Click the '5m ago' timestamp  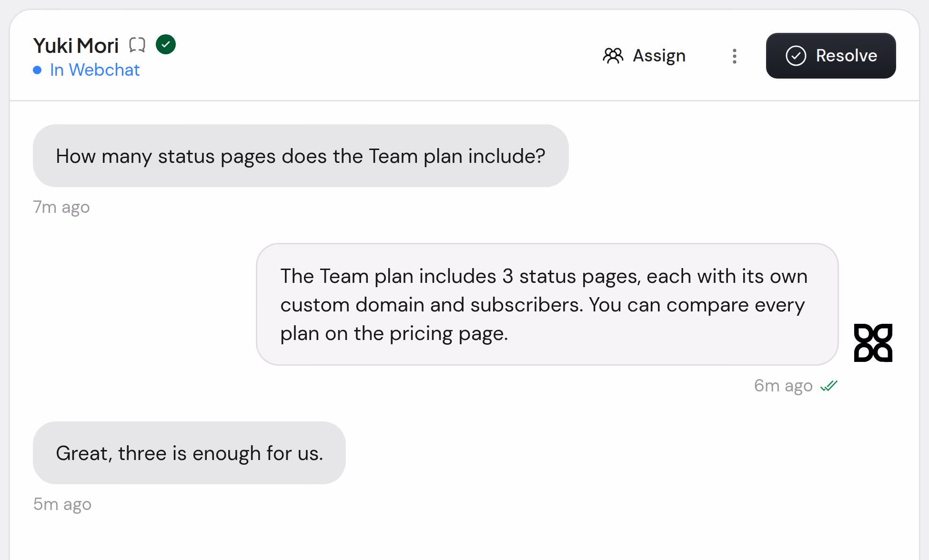click(62, 504)
